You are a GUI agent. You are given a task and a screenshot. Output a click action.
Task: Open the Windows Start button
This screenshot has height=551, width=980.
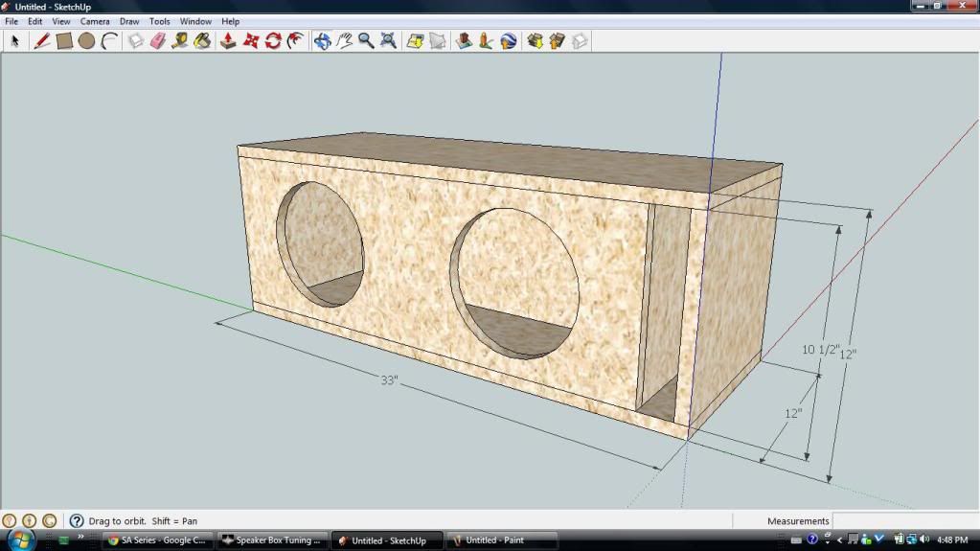[x=20, y=540]
